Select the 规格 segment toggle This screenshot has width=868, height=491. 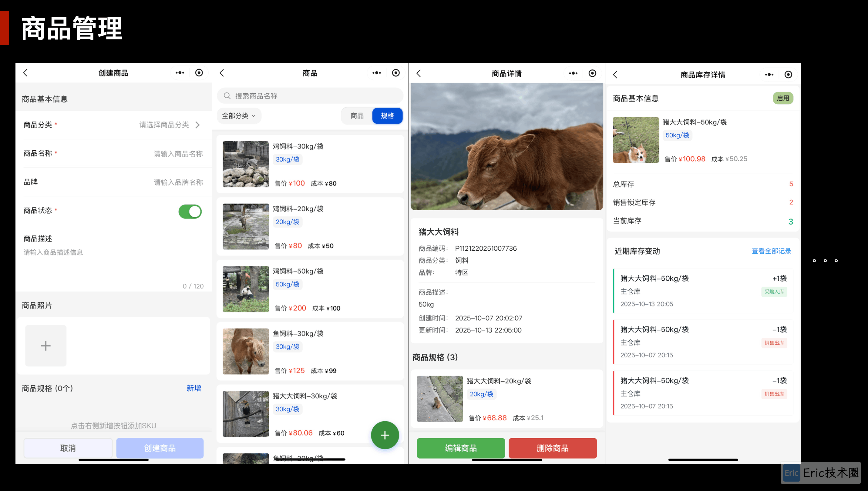(x=387, y=116)
